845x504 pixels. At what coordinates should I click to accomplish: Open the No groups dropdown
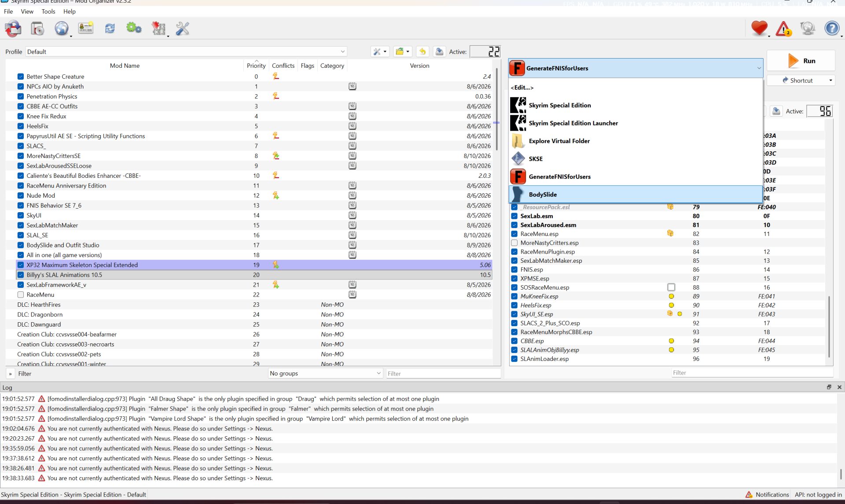point(325,373)
